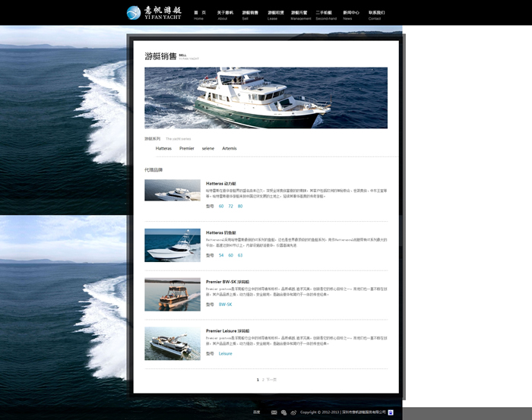The height and width of the screenshot is (420, 532).
Task: Click the 代理品牌 section heading
Action: 154,170
